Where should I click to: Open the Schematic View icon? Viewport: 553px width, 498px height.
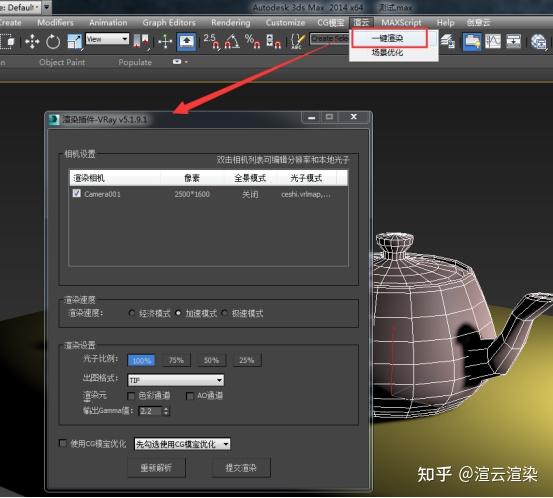(514, 42)
